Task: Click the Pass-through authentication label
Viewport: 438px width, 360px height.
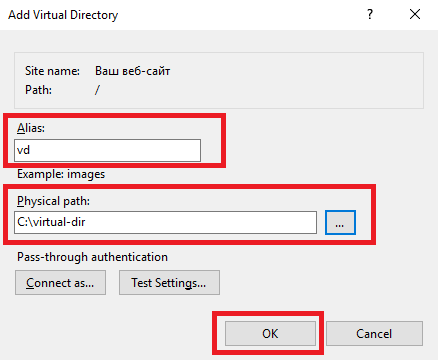Action: (92, 257)
